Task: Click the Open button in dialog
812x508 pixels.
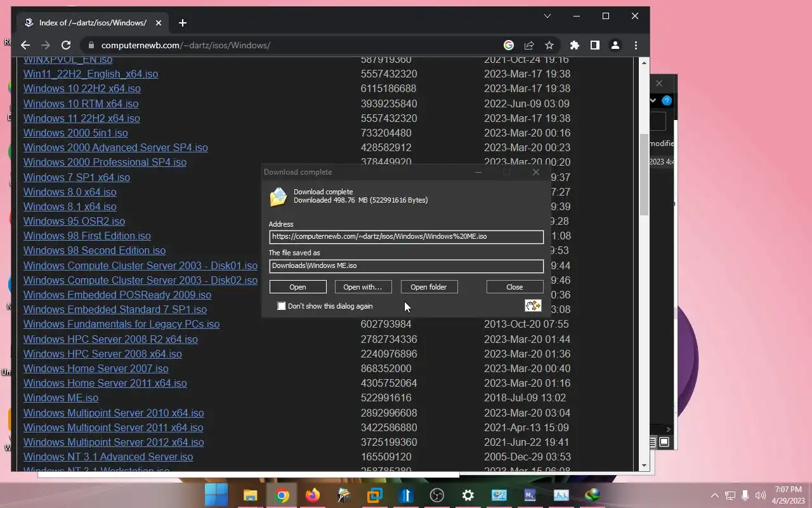Action: [298, 287]
